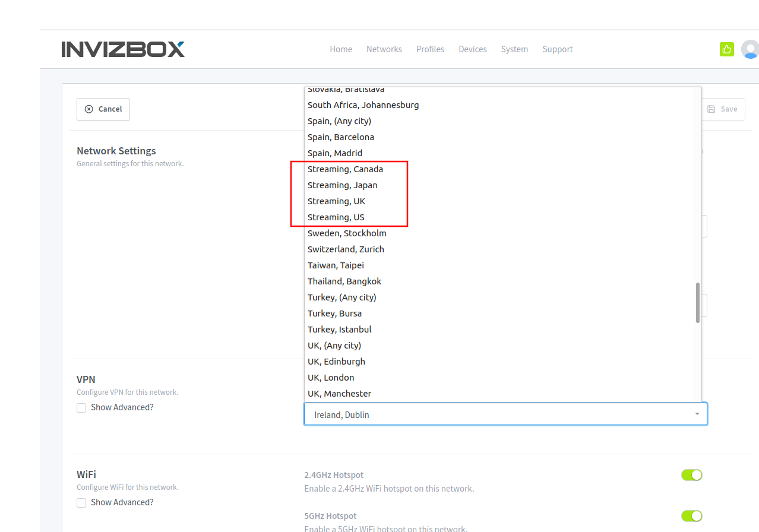Viewport: 759px width, 532px height.
Task: Enable Show Advanced under VPN
Action: 82,408
